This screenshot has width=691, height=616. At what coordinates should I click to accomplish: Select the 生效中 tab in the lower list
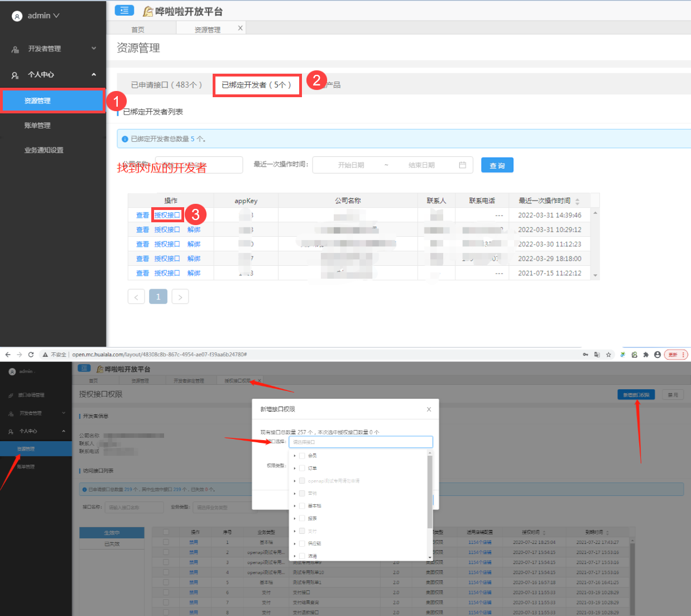[x=112, y=533]
